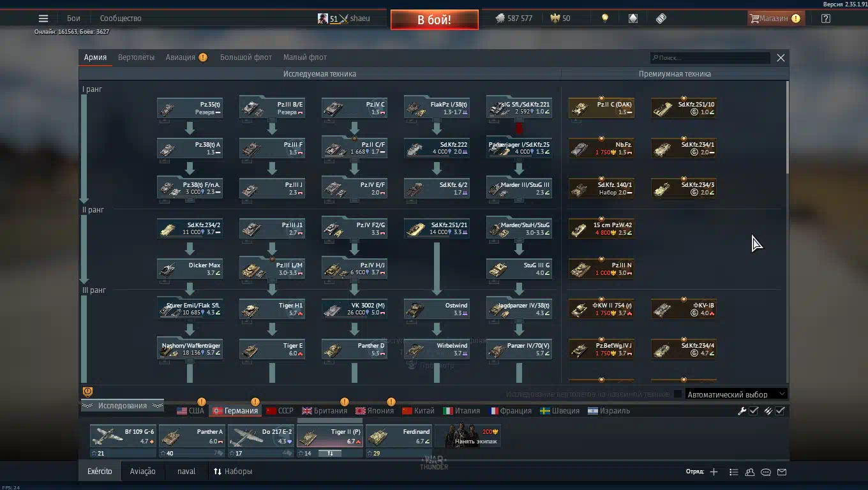Open the Автоматический выбор dropdown
Viewport: 868px width, 490px height.
click(x=736, y=394)
